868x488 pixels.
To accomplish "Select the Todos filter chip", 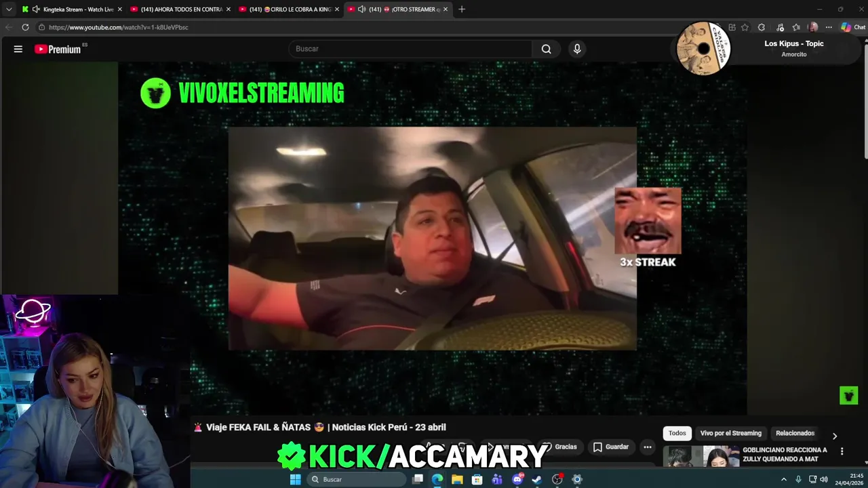I will (677, 433).
